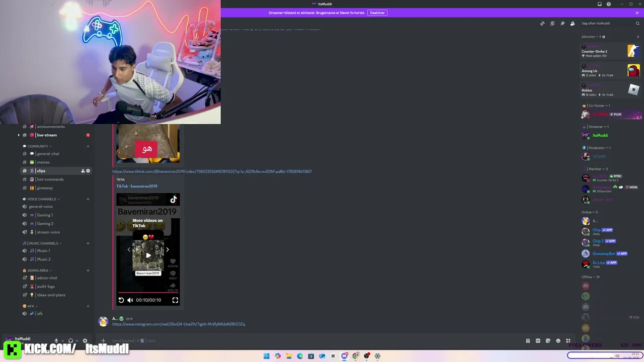Click the plus attach button in message bar
Viewport: 644px width, 362px height.
(103, 341)
